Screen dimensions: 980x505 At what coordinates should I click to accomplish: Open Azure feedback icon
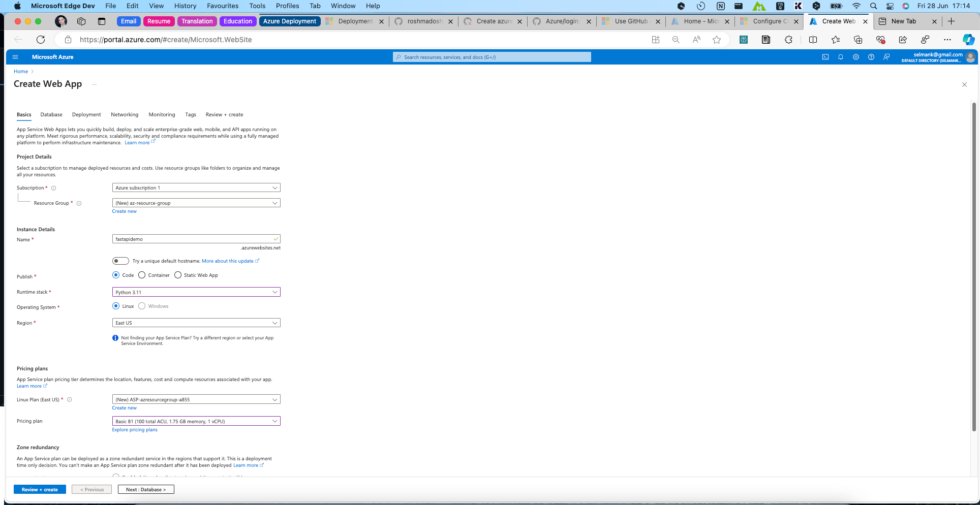click(x=886, y=57)
